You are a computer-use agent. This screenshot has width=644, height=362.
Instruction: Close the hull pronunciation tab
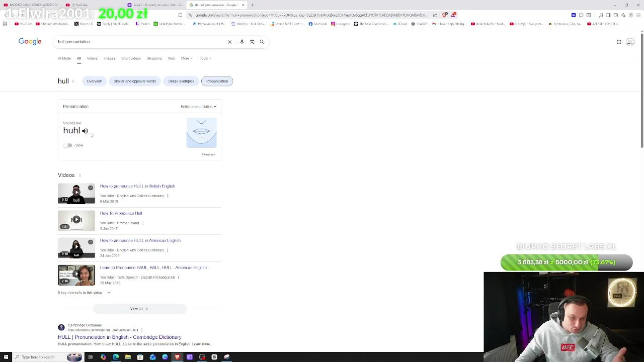(243, 5)
